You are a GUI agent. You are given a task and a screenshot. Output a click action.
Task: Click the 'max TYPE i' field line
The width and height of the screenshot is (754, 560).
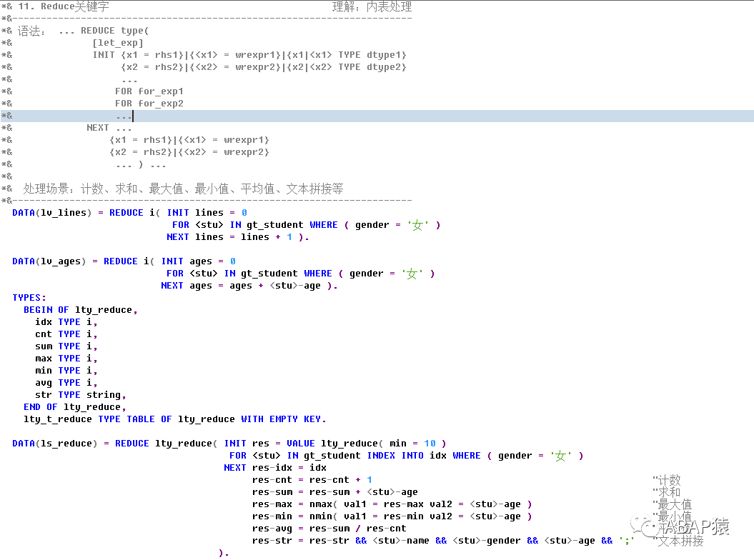(66, 359)
